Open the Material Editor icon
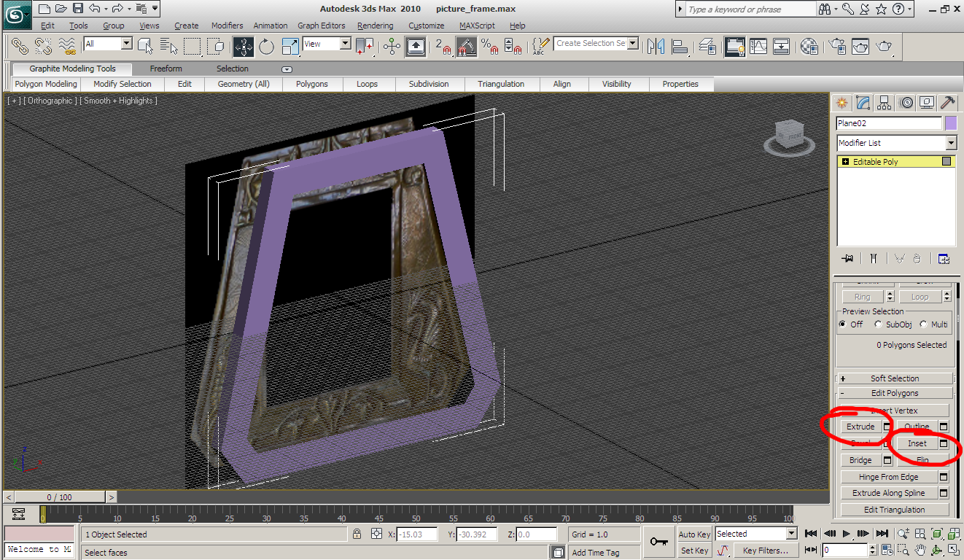Viewport: 964px width, 560px height. click(x=809, y=47)
